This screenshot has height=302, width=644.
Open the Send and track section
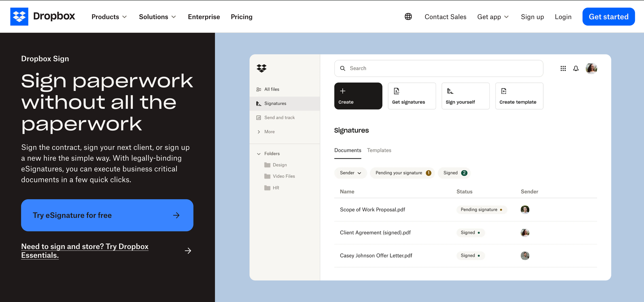click(279, 118)
